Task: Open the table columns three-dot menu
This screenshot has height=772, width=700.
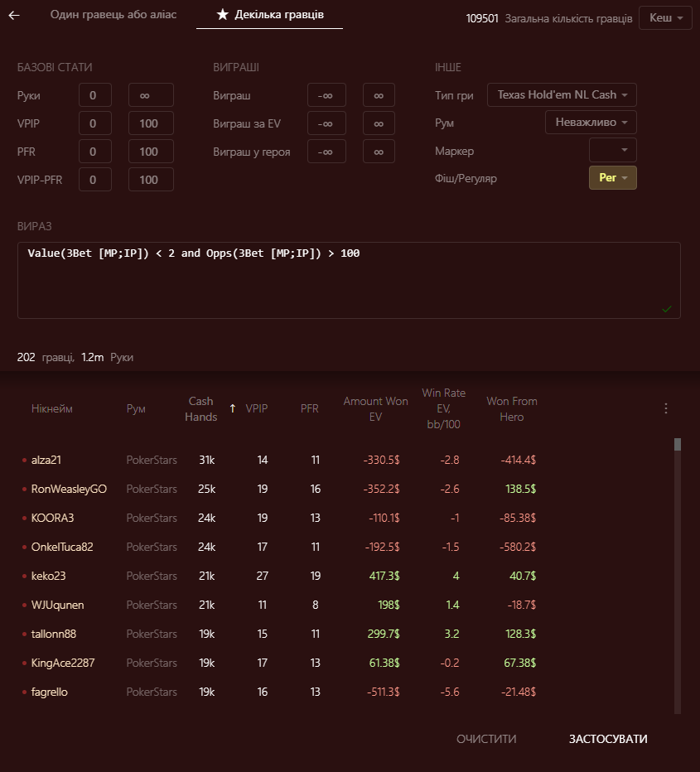Action: [x=665, y=408]
